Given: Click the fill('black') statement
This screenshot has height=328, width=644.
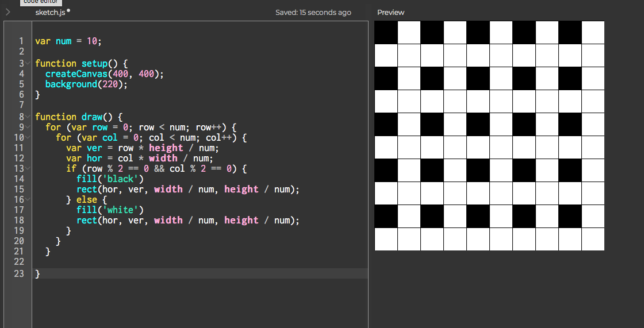Looking at the screenshot, I should pyautogui.click(x=110, y=179).
